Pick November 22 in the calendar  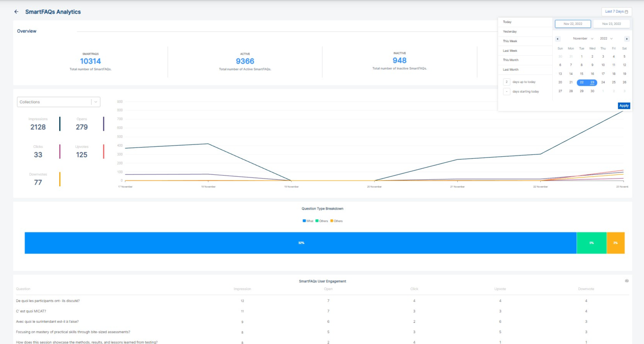tap(581, 82)
